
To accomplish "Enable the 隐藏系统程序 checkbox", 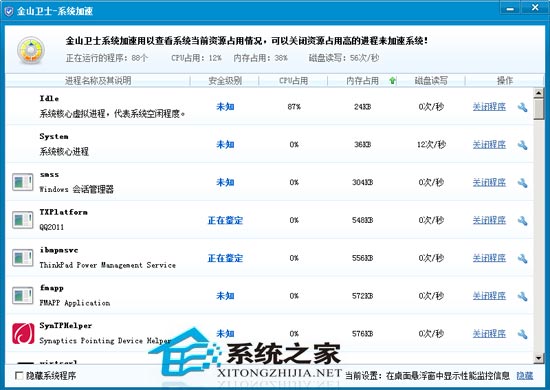I will 19,376.
